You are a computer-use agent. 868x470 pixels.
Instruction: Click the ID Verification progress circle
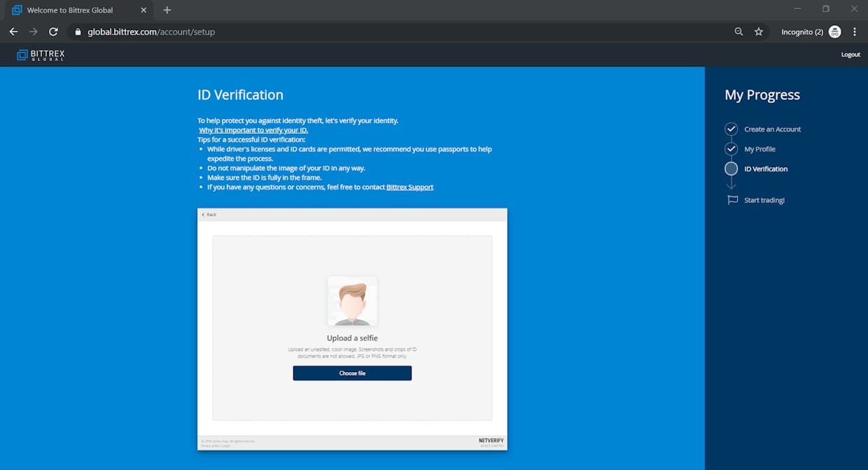(x=731, y=169)
